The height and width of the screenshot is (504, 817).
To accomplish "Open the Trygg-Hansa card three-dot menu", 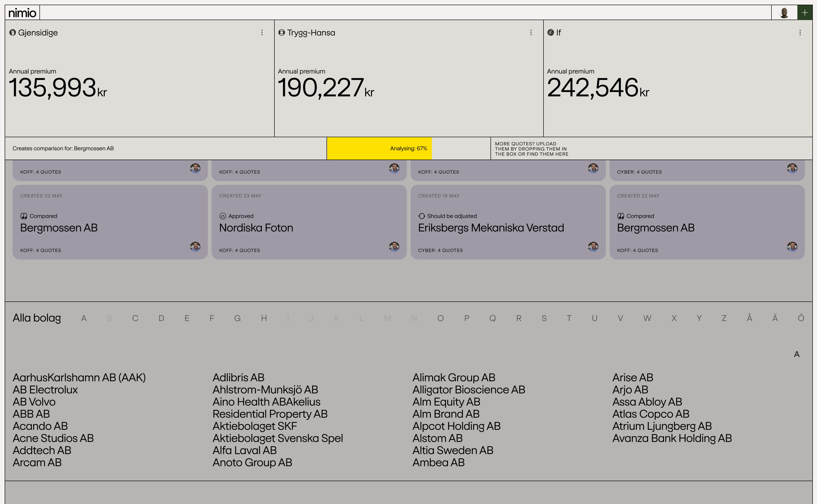I will (x=531, y=32).
